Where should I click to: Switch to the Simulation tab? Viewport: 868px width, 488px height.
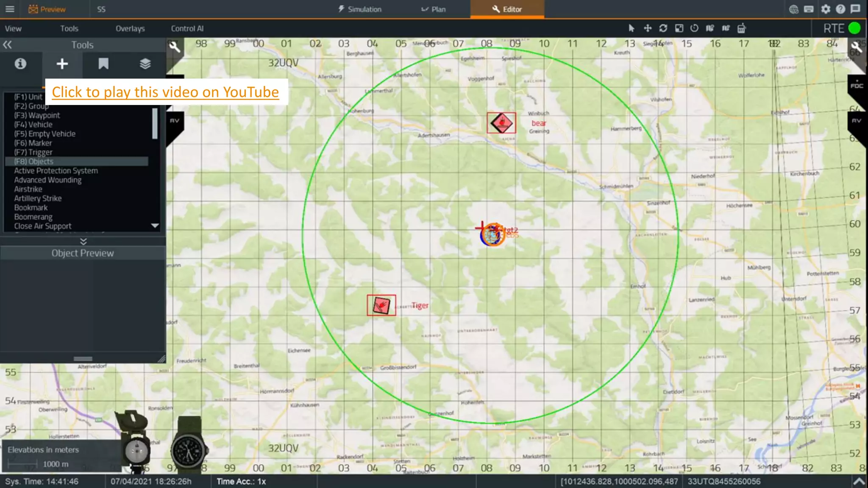[x=359, y=9]
